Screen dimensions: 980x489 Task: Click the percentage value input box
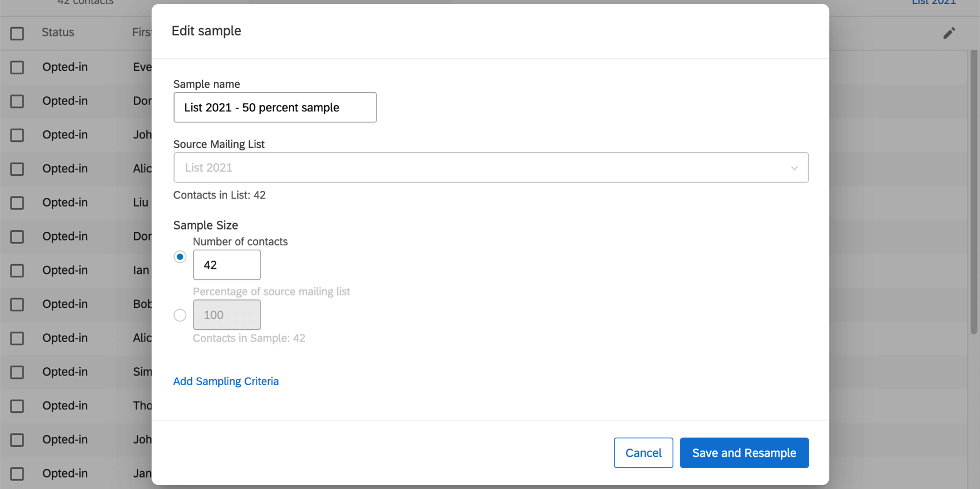pyautogui.click(x=227, y=315)
